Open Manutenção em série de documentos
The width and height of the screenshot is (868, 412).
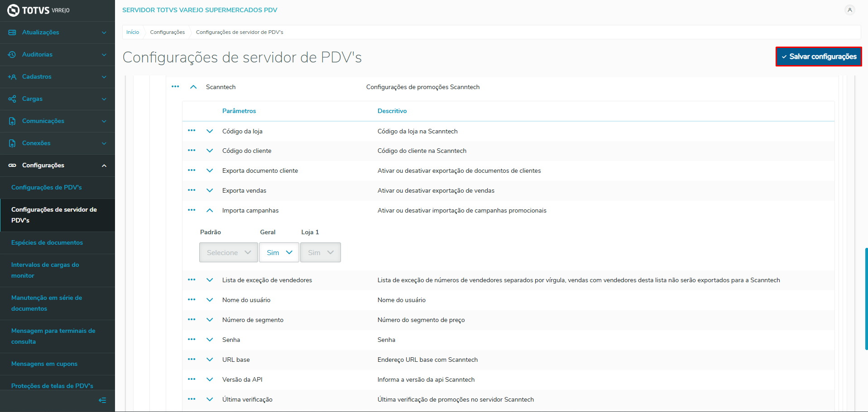58,303
